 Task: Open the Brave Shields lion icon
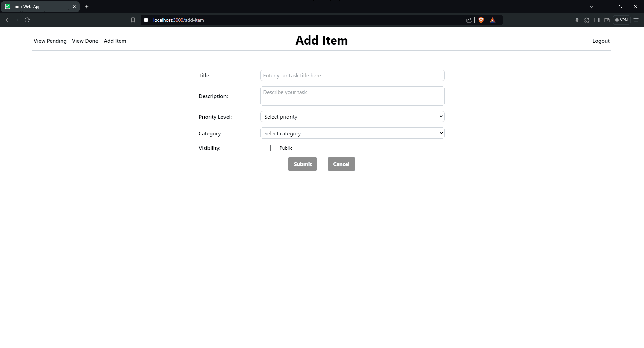pos(481,20)
